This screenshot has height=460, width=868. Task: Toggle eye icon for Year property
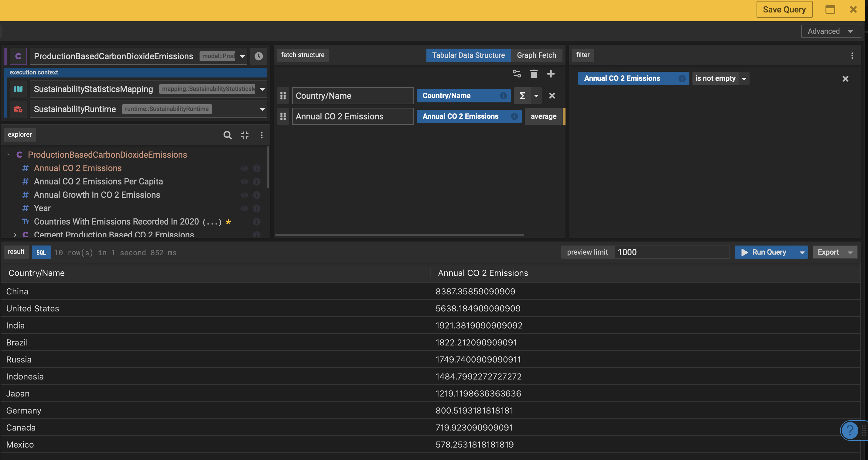(x=244, y=208)
